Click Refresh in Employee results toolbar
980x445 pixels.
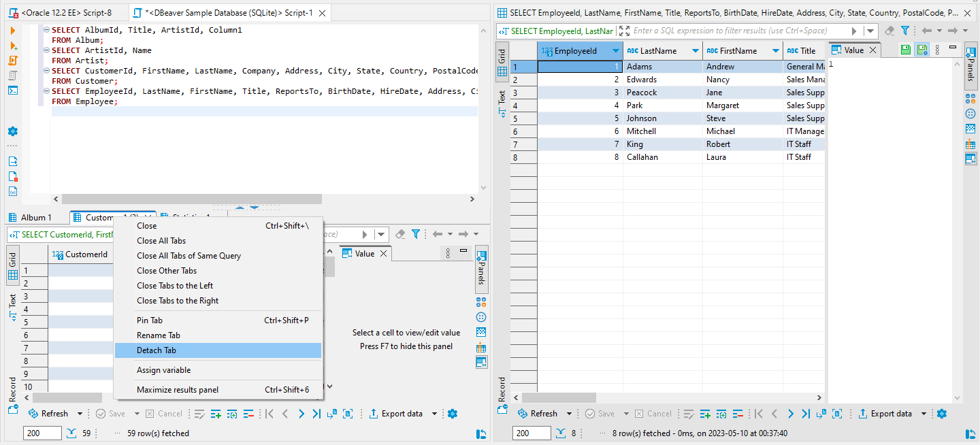point(536,414)
